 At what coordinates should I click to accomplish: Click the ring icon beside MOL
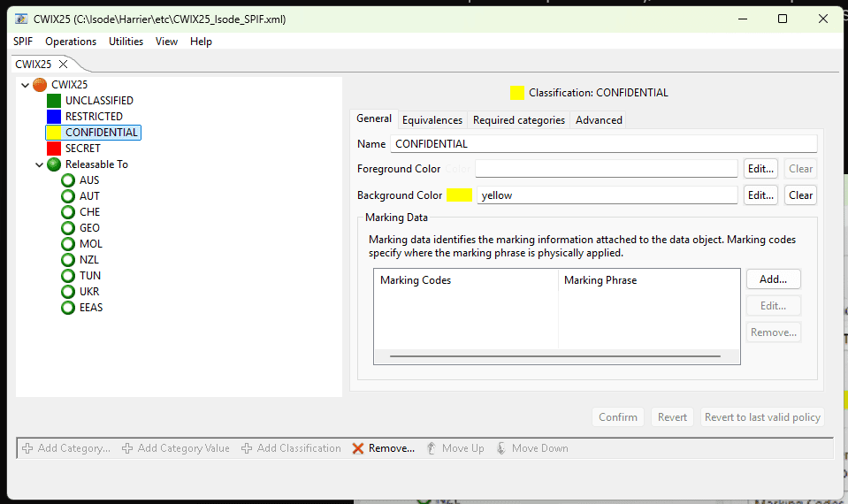click(x=67, y=244)
